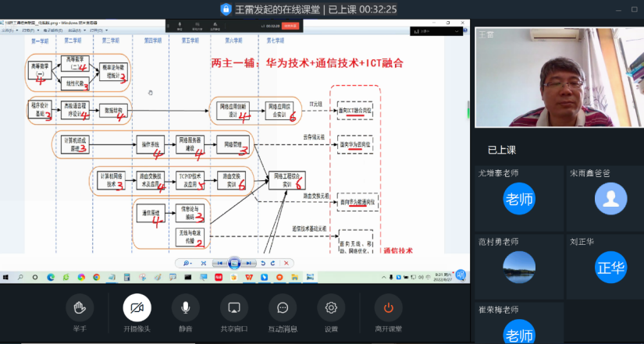Show hidden tray icons chevron

384,278
